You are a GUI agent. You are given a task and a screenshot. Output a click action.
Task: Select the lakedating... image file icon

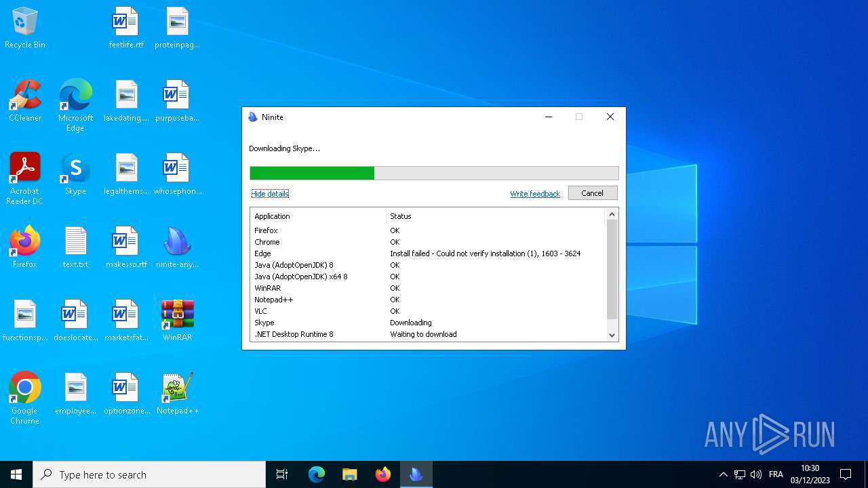point(126,102)
